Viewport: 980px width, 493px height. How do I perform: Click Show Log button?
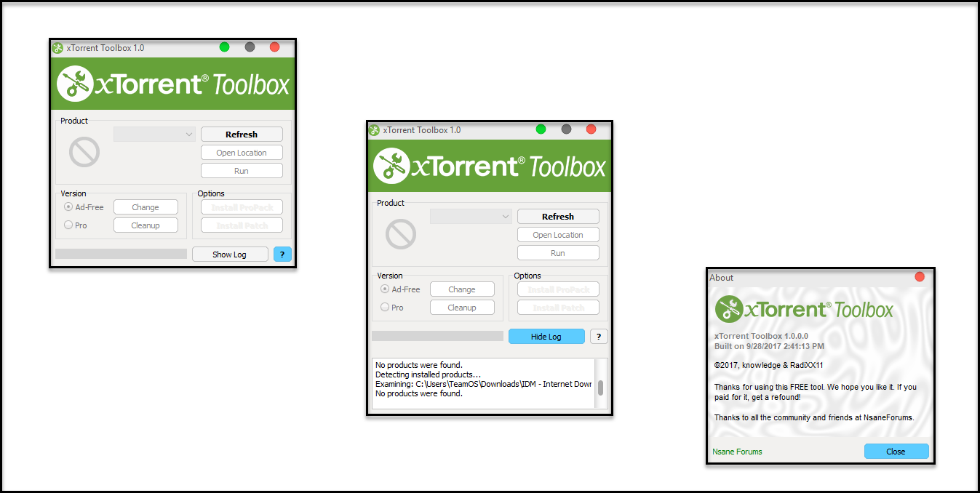coord(230,254)
